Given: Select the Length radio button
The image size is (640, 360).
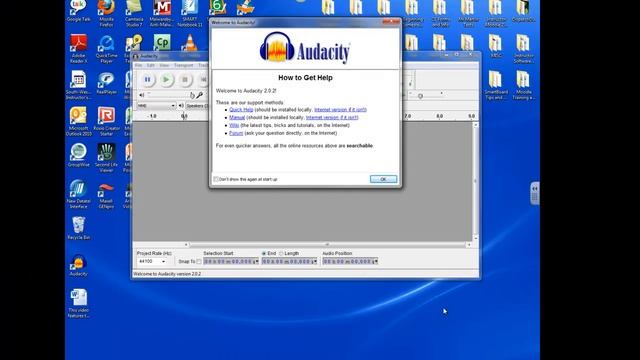Looking at the screenshot, I should 281,253.
